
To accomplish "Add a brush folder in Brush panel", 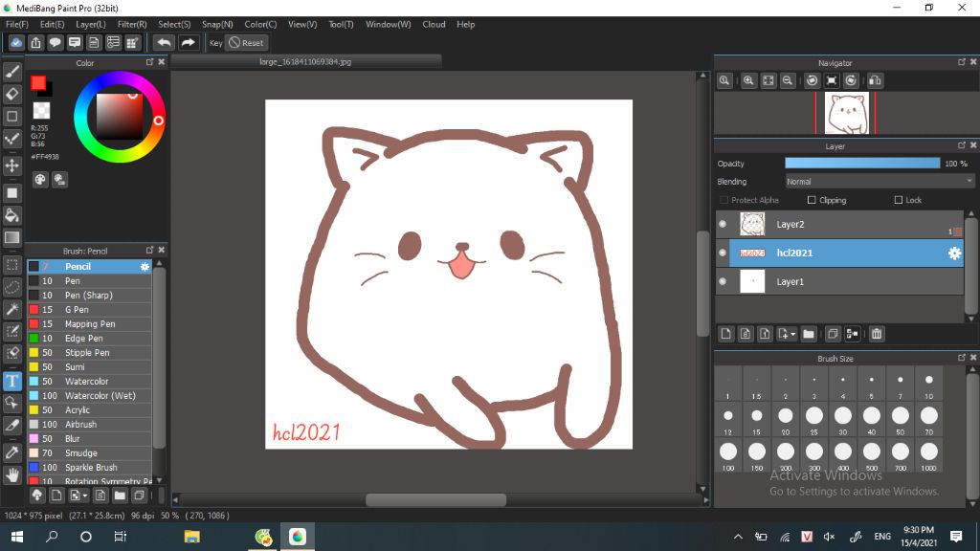I will (120, 496).
